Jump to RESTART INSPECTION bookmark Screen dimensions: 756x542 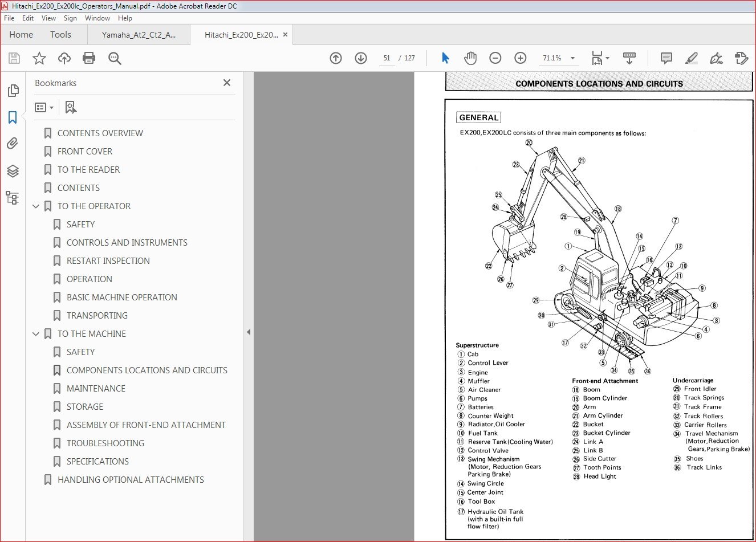pyautogui.click(x=108, y=261)
